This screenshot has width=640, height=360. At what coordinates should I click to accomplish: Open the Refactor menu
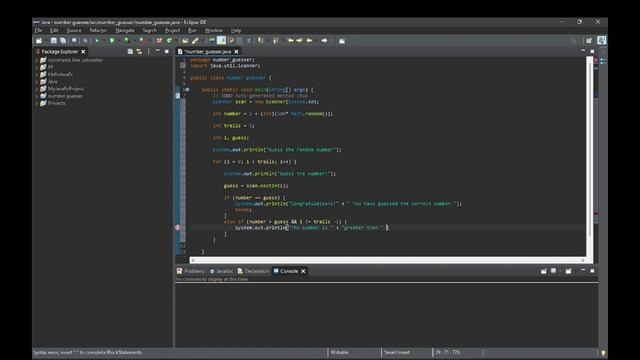pos(98,31)
